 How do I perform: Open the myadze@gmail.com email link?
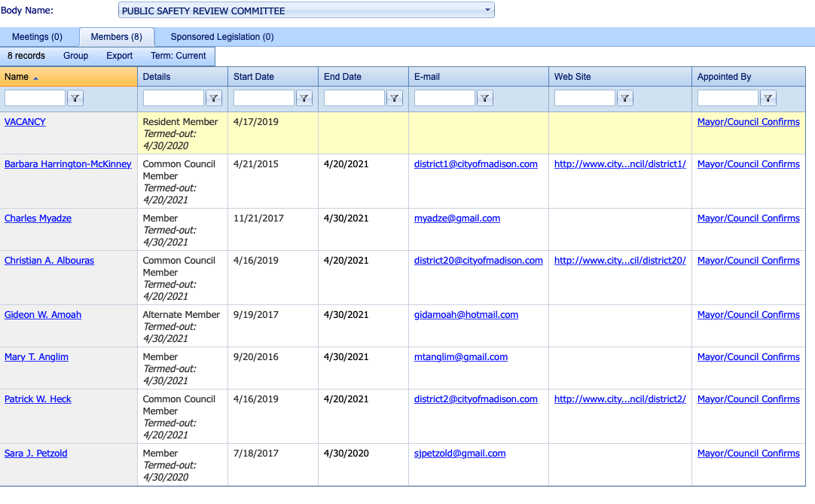point(457,218)
